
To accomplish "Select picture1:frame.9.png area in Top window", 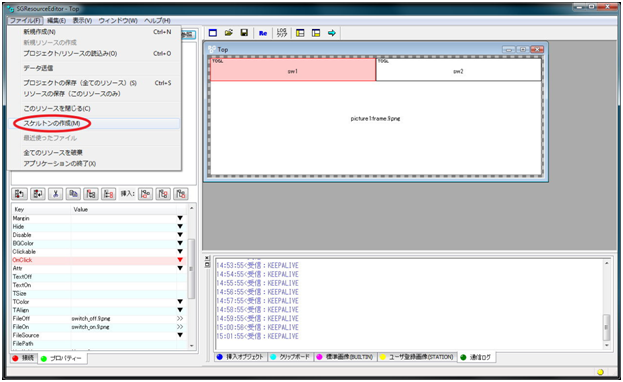I will tap(375, 127).
